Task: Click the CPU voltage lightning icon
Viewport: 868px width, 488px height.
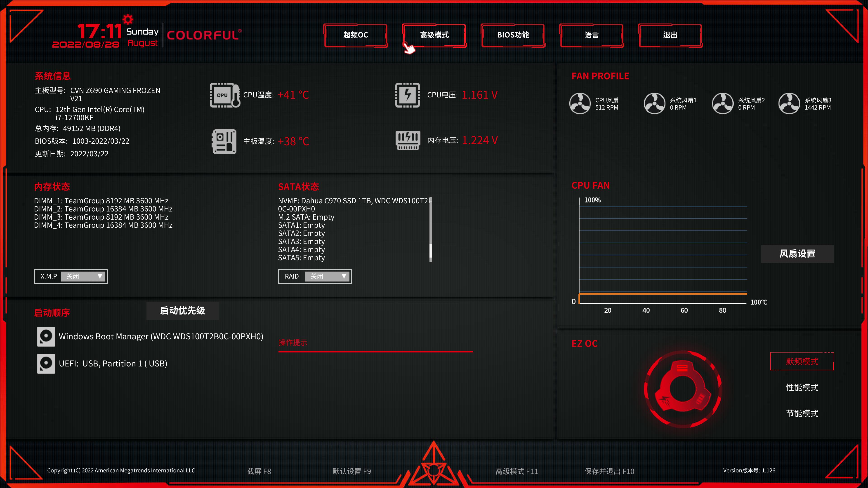Action: point(407,95)
